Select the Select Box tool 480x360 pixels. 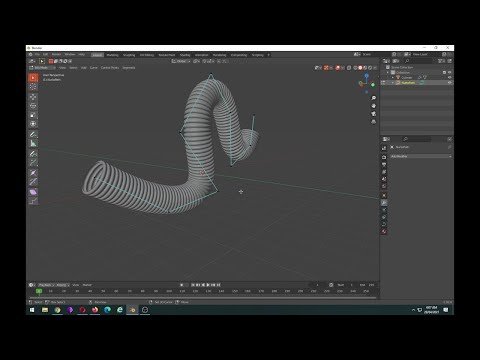click(33, 78)
